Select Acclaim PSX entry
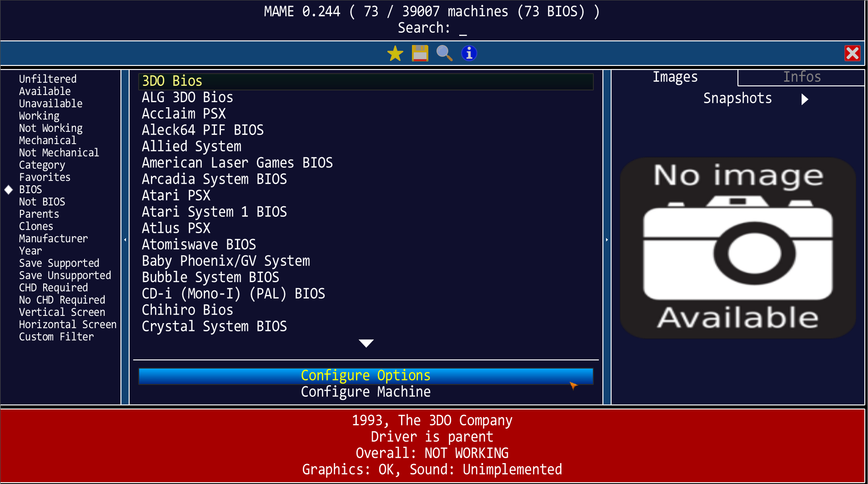Viewport: 868px width, 484px height. pos(366,114)
